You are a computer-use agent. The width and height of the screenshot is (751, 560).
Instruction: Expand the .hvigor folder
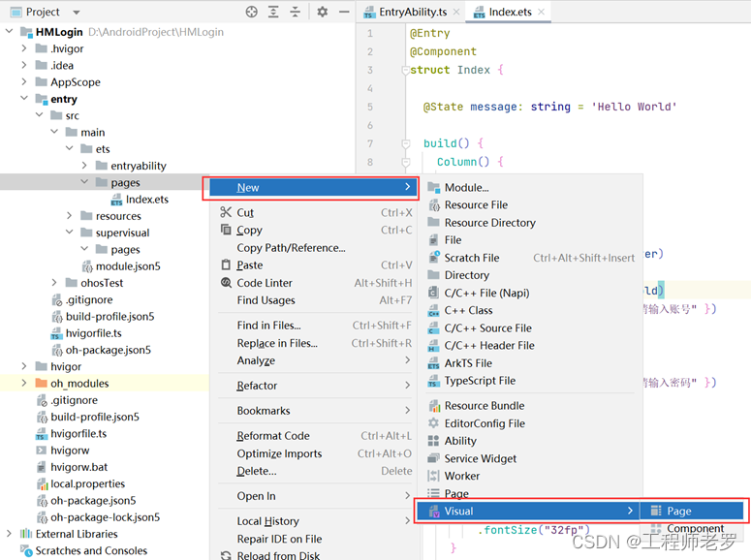click(24, 48)
